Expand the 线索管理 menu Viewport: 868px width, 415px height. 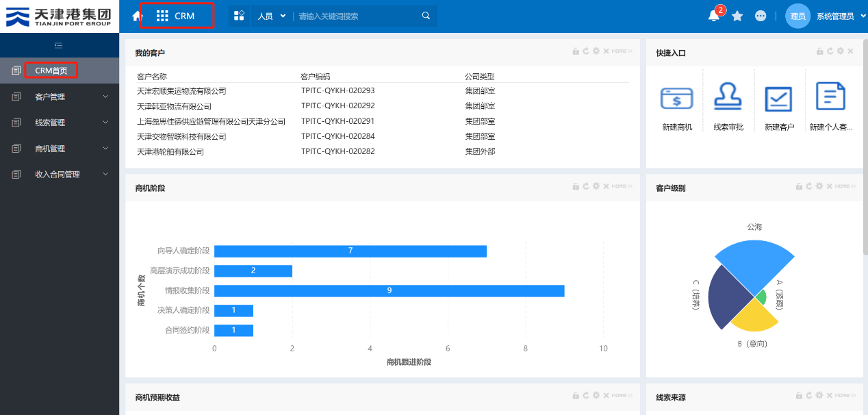click(60, 123)
